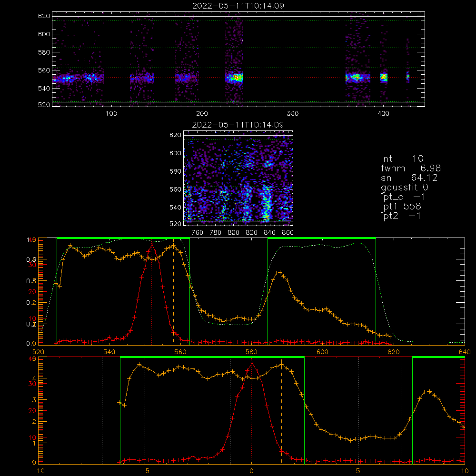The image size is (476, 476).
Task: Click the '780' x-axis label of middle image
Action: click(216, 233)
